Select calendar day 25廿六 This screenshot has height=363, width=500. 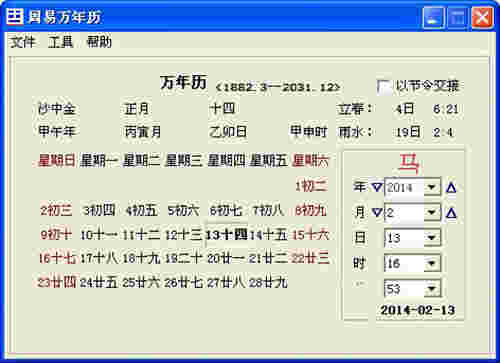[x=141, y=283]
